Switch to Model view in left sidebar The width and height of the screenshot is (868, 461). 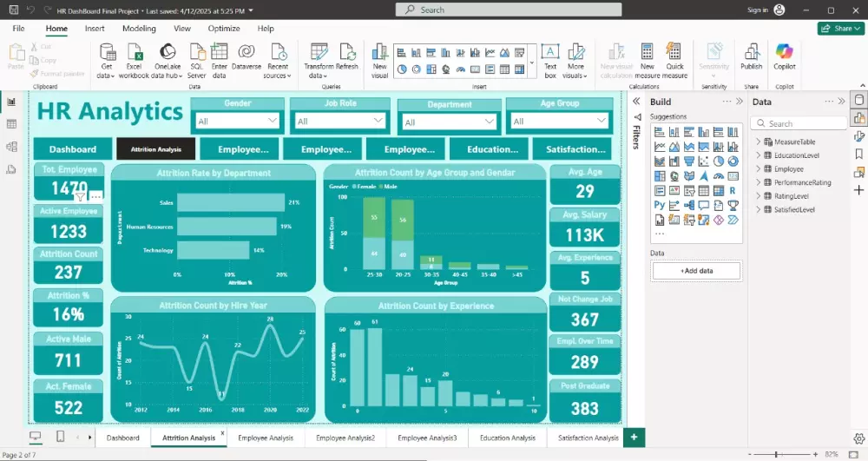(x=11, y=147)
